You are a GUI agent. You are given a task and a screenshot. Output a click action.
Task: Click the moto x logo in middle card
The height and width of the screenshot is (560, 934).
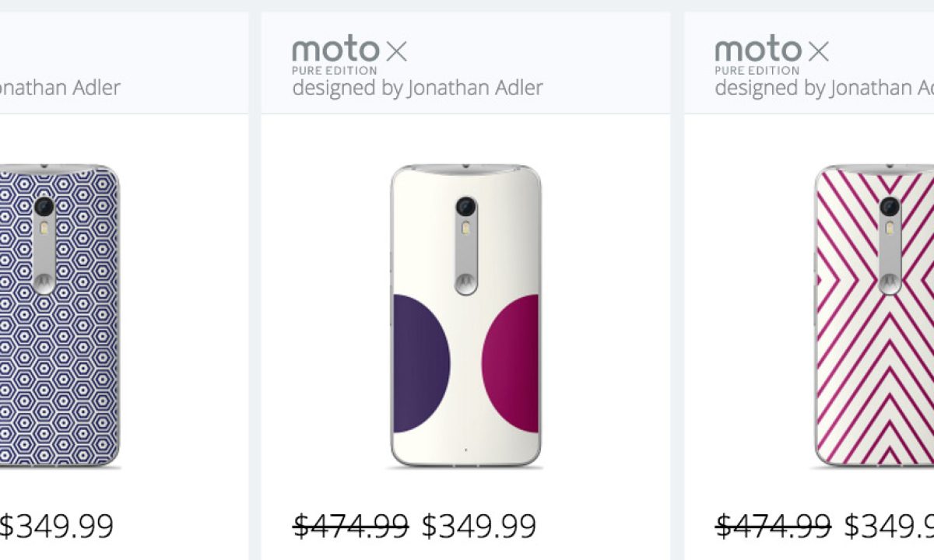tap(349, 51)
